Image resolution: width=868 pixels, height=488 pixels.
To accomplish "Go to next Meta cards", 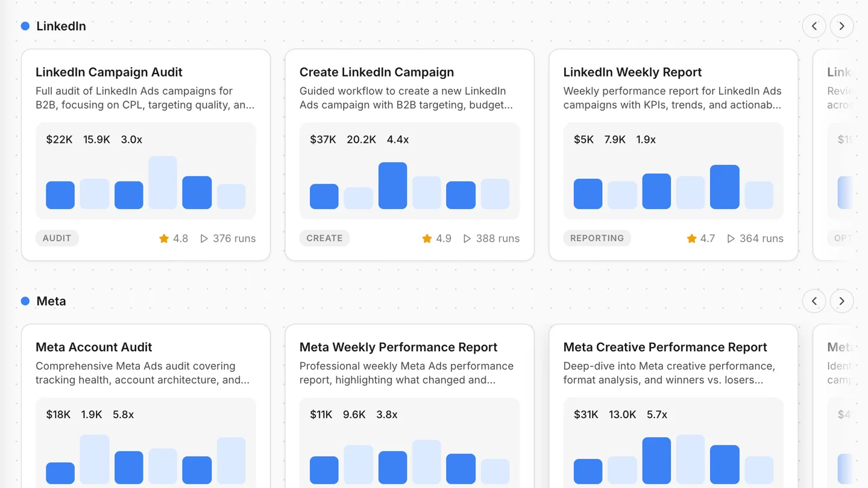I will 841,301.
